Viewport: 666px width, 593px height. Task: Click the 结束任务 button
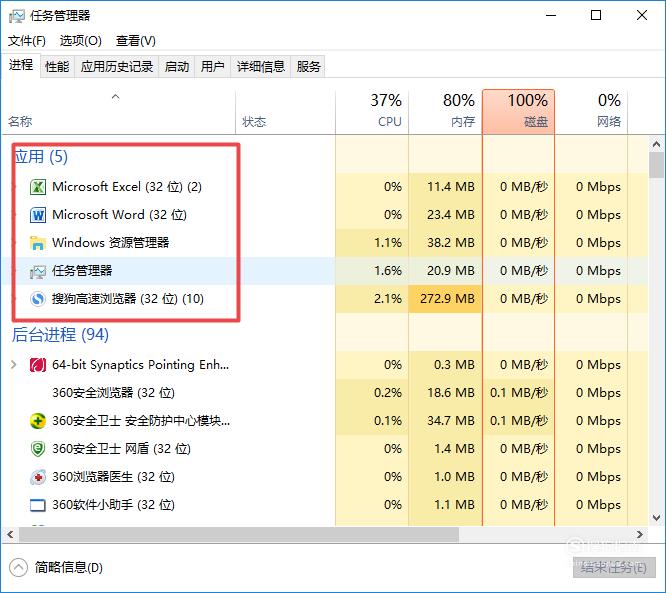[614, 567]
